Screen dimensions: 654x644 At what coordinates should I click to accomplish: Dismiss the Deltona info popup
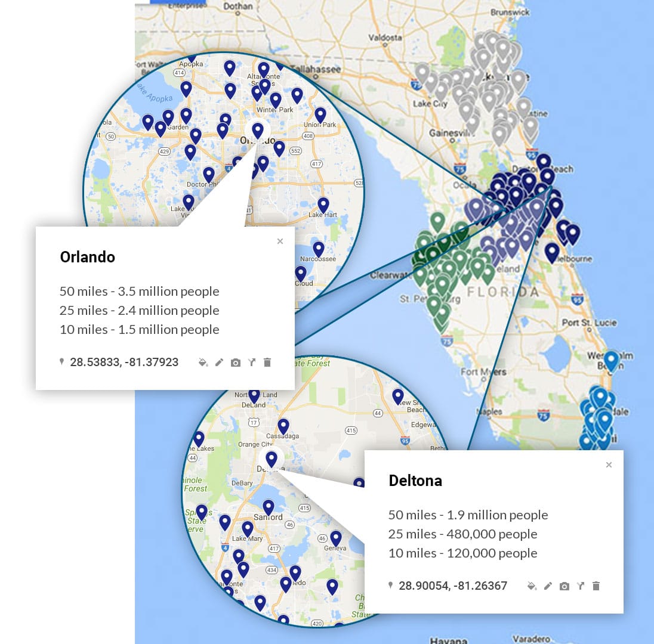(x=609, y=465)
